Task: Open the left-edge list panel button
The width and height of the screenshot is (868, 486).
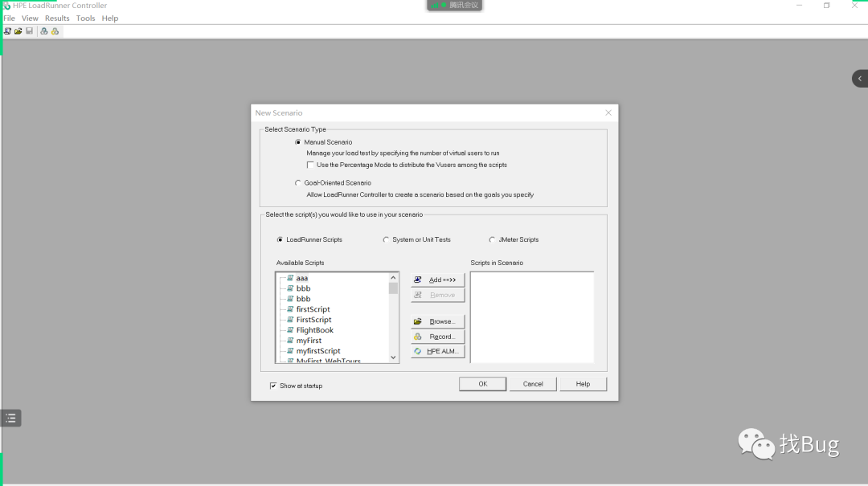Action: click(x=11, y=418)
